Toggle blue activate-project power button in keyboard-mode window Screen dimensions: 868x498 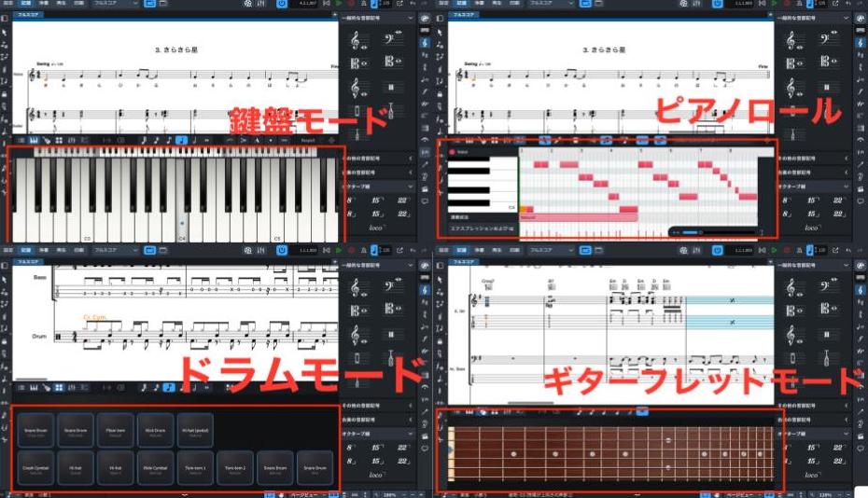[282, 4]
